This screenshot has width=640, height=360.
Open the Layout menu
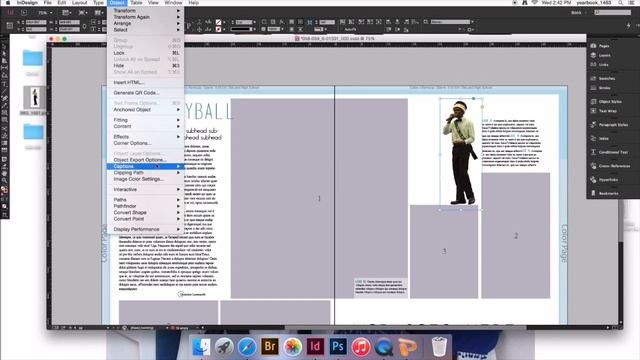pos(80,2)
